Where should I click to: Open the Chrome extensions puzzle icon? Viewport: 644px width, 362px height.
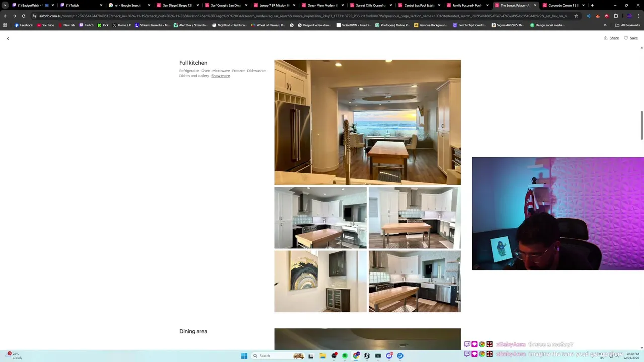pyautogui.click(x=616, y=16)
